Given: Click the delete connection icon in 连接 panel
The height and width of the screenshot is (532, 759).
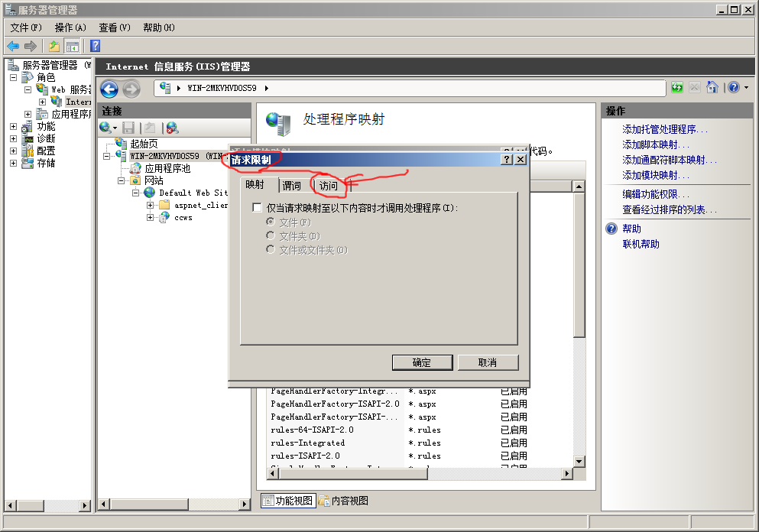Looking at the screenshot, I should (172, 128).
